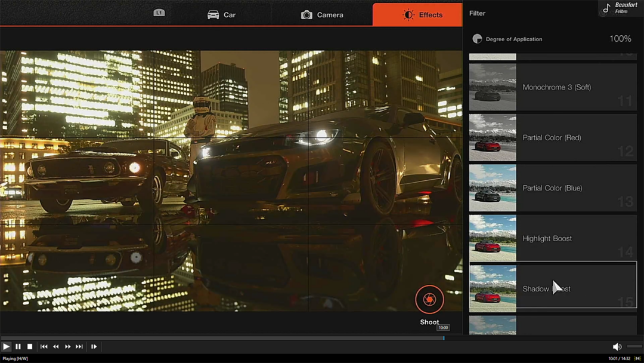
Task: Rewind the video
Action: (56, 346)
